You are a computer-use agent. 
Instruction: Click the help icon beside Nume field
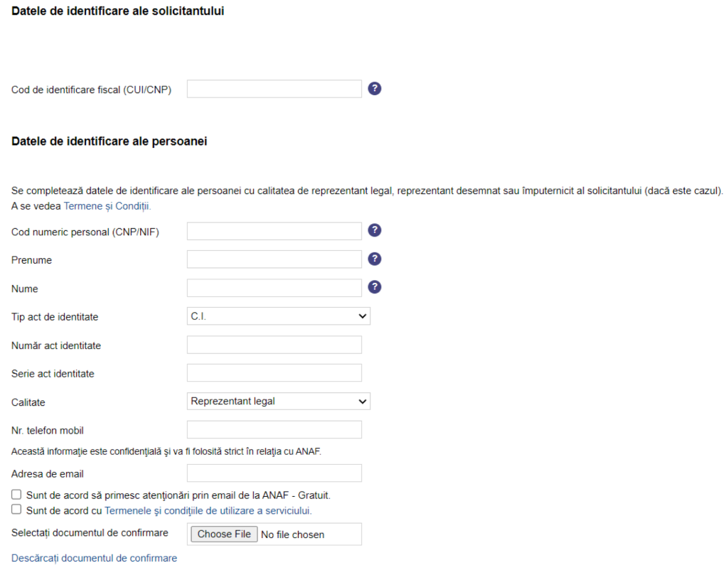[x=374, y=287]
